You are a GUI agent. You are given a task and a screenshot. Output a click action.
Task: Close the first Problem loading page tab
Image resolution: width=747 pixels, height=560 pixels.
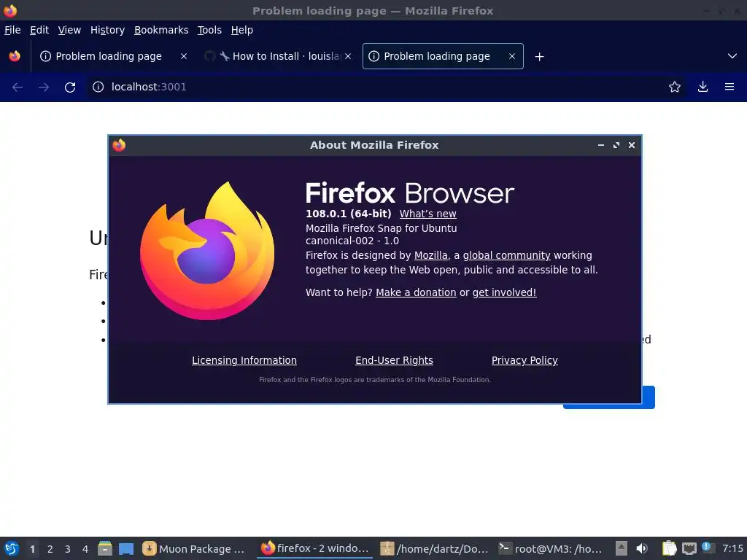click(x=183, y=56)
